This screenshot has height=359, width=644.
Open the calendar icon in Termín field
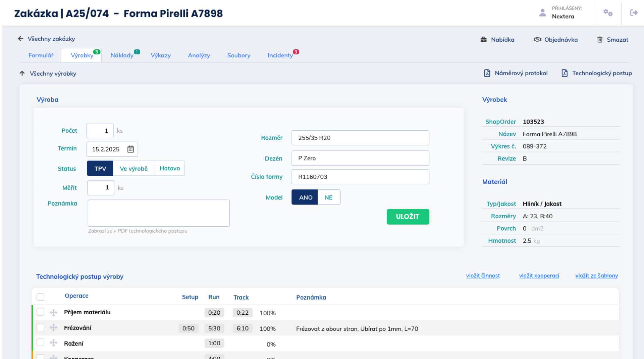[x=130, y=149]
